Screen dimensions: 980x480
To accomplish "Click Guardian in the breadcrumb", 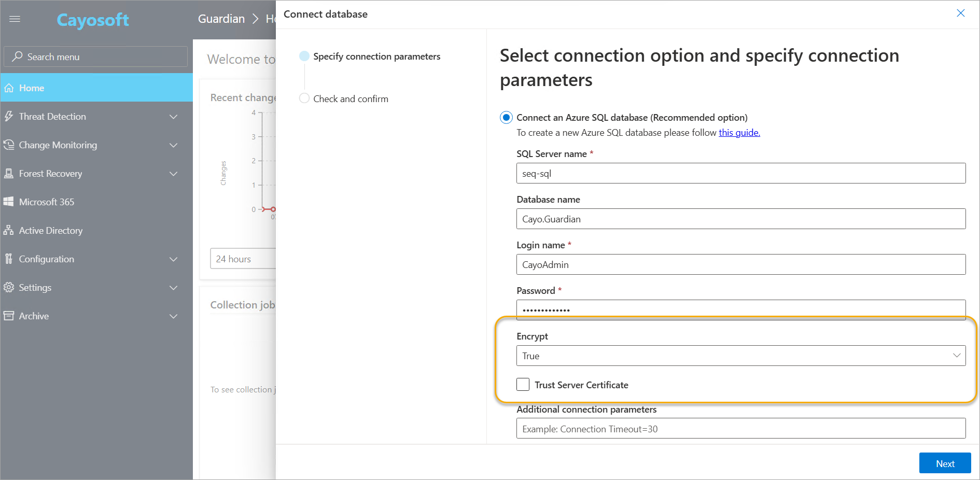I will point(221,19).
